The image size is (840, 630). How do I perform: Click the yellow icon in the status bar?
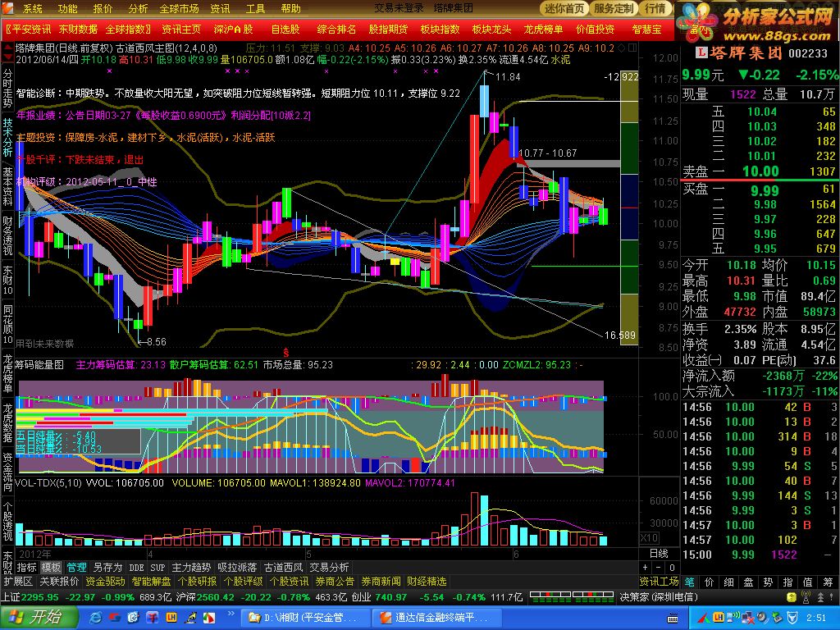tap(792, 597)
